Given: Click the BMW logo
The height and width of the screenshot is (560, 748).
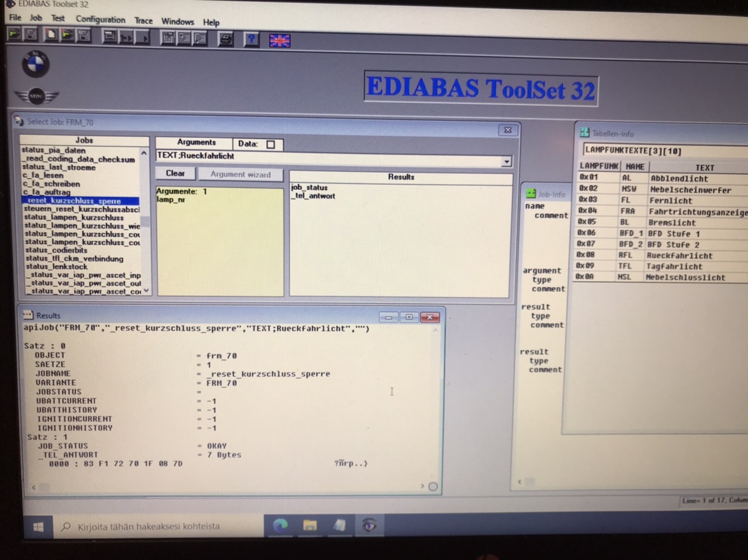Looking at the screenshot, I should click(36, 64).
